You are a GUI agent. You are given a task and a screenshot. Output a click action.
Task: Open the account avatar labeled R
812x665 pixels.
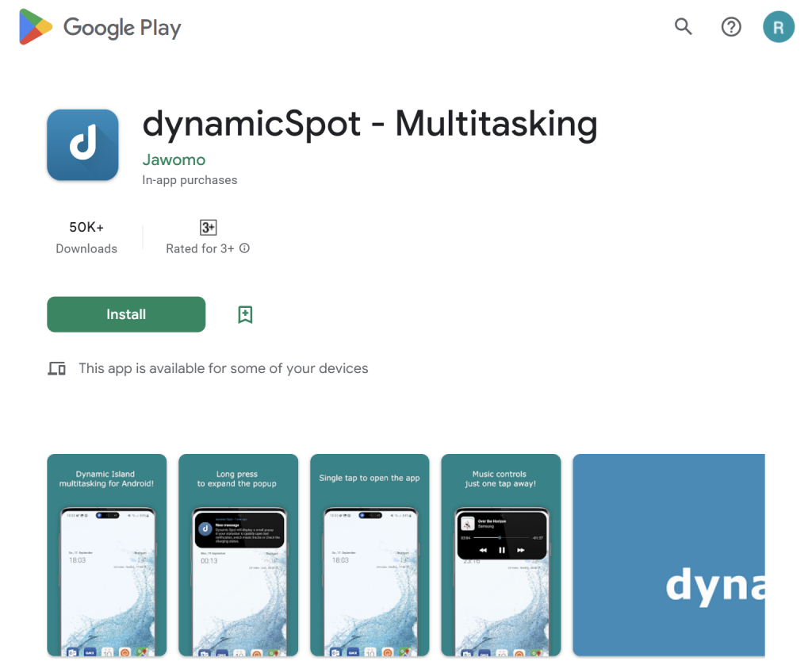click(x=778, y=27)
